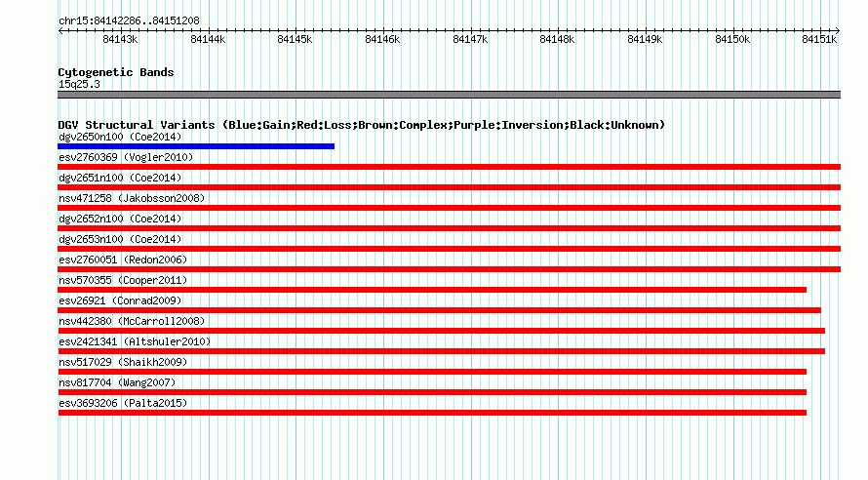
Task: Click the red bar under nsv517029
Action: (432, 372)
